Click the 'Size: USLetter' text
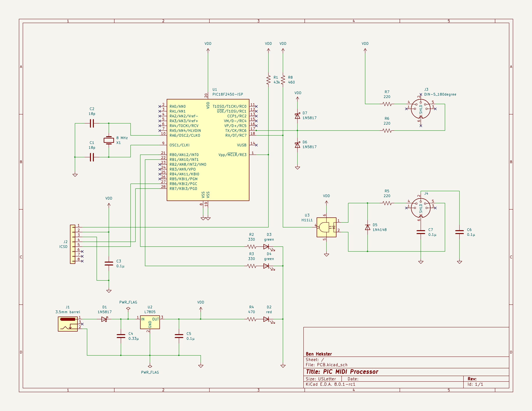 tap(320, 379)
